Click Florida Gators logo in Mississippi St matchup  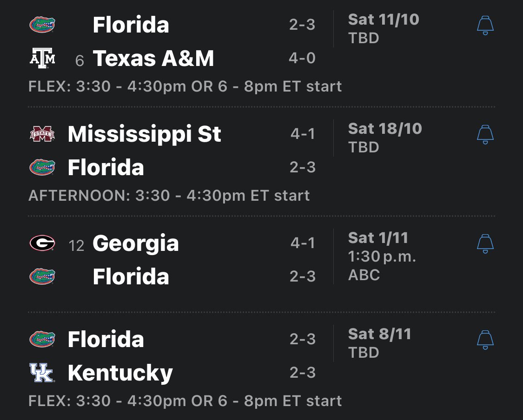pos(42,167)
